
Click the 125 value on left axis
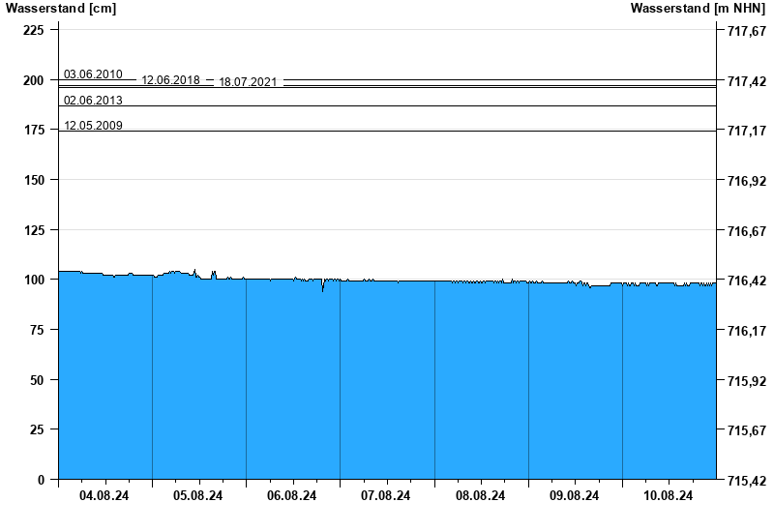coord(34,230)
